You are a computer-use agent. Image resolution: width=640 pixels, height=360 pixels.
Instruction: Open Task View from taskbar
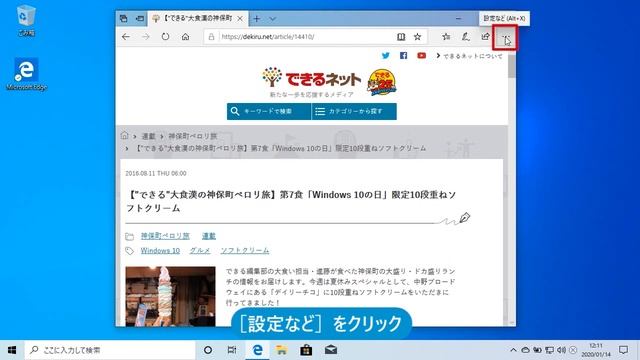click(x=232, y=350)
